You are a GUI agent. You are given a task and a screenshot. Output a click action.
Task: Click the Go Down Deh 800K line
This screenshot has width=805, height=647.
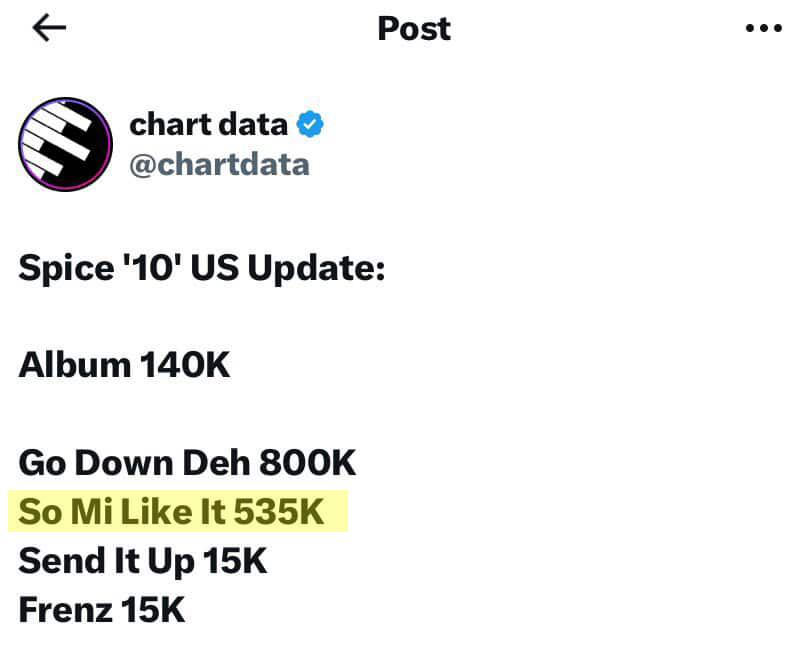187,463
